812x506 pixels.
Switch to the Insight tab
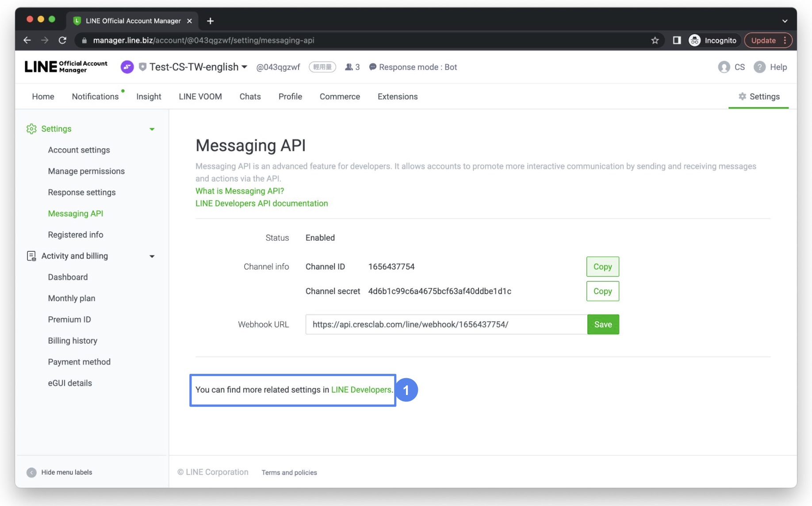click(x=149, y=96)
